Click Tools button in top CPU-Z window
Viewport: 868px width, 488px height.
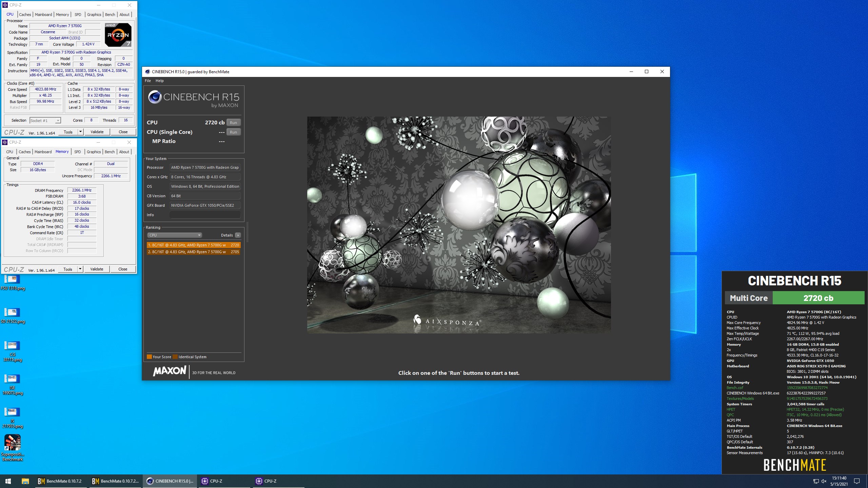tap(68, 132)
